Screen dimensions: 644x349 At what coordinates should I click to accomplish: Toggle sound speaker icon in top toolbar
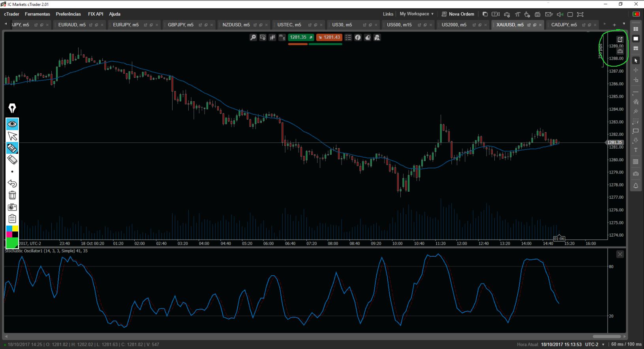click(x=560, y=14)
